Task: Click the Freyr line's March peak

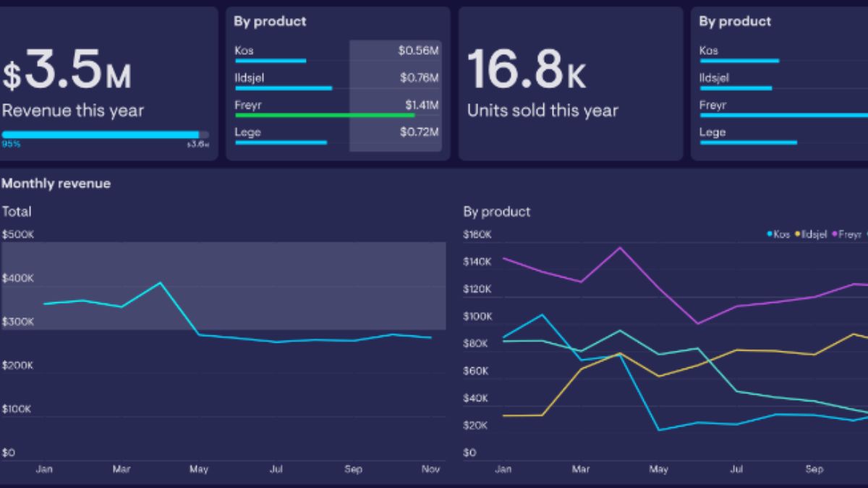Action: coord(619,248)
